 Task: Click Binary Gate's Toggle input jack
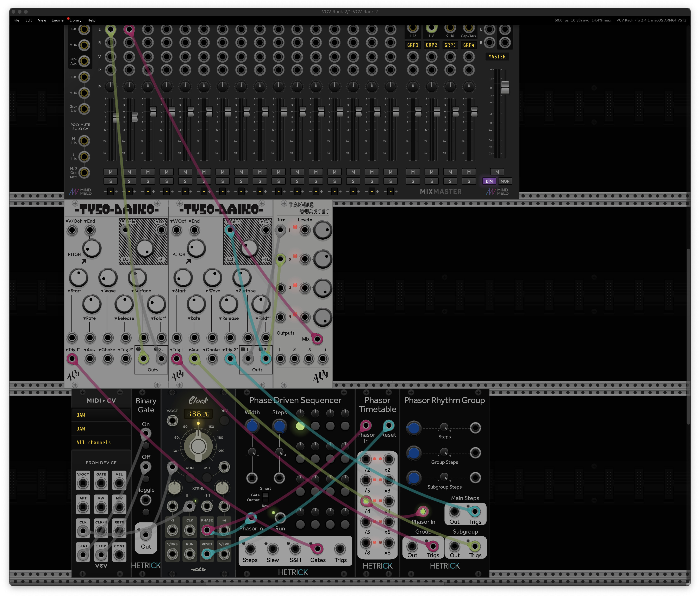(146, 500)
